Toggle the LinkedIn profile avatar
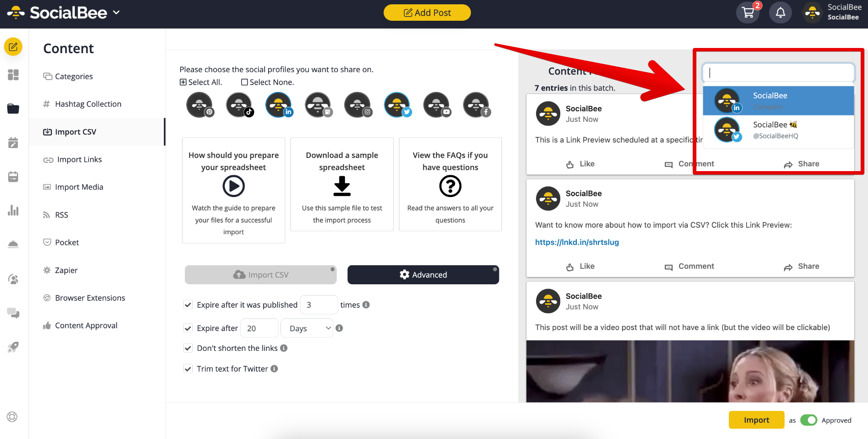 (279, 105)
